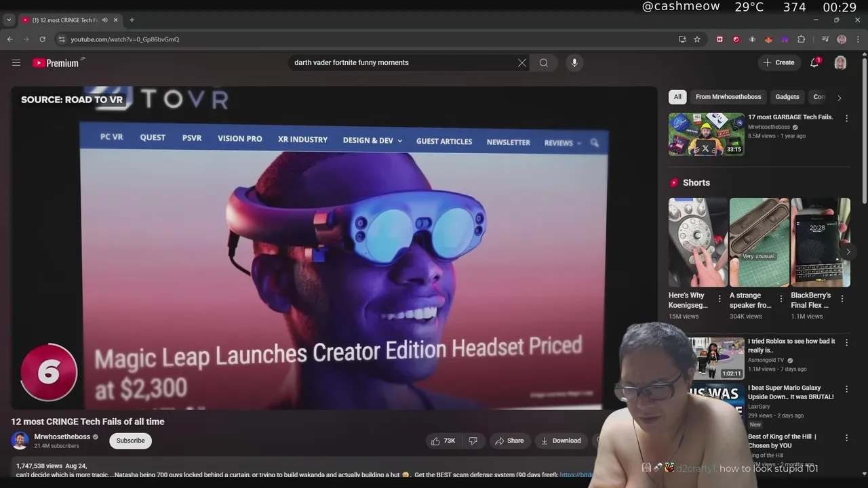Open the purple 7TV extension
868x488 pixels.
click(x=785, y=39)
